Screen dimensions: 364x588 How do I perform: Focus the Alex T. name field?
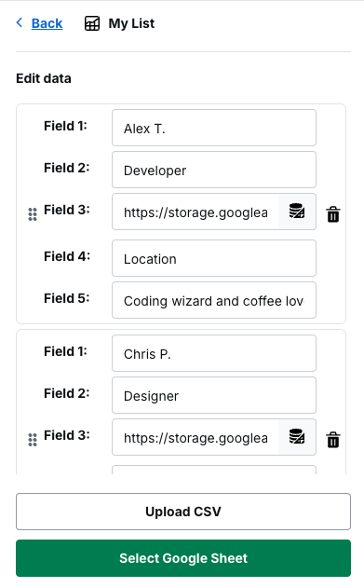click(x=214, y=128)
